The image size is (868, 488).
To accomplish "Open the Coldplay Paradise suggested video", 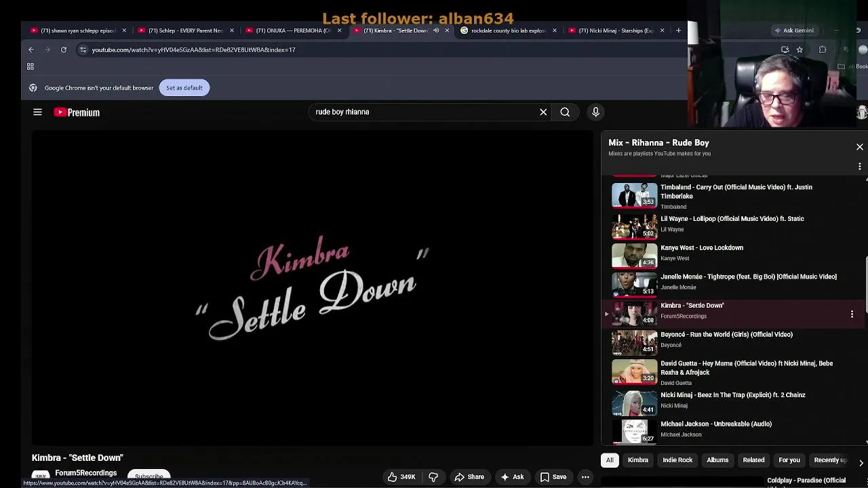I will [x=806, y=481].
